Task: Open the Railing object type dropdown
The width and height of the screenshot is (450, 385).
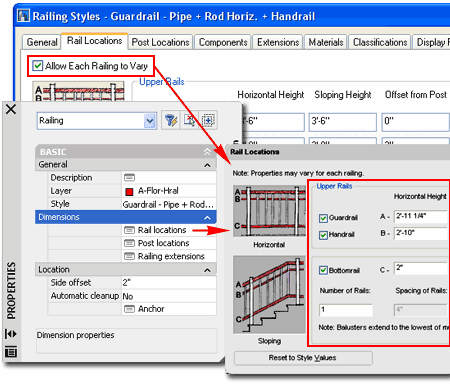Action: (x=150, y=121)
